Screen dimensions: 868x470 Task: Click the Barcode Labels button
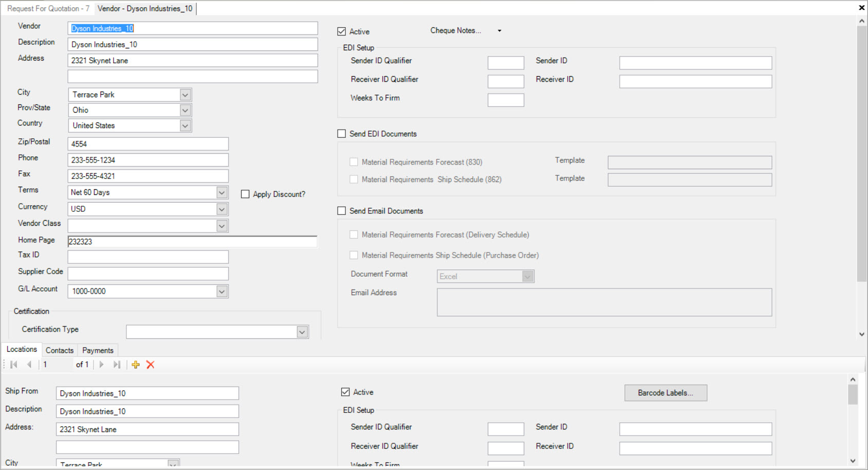pos(666,393)
